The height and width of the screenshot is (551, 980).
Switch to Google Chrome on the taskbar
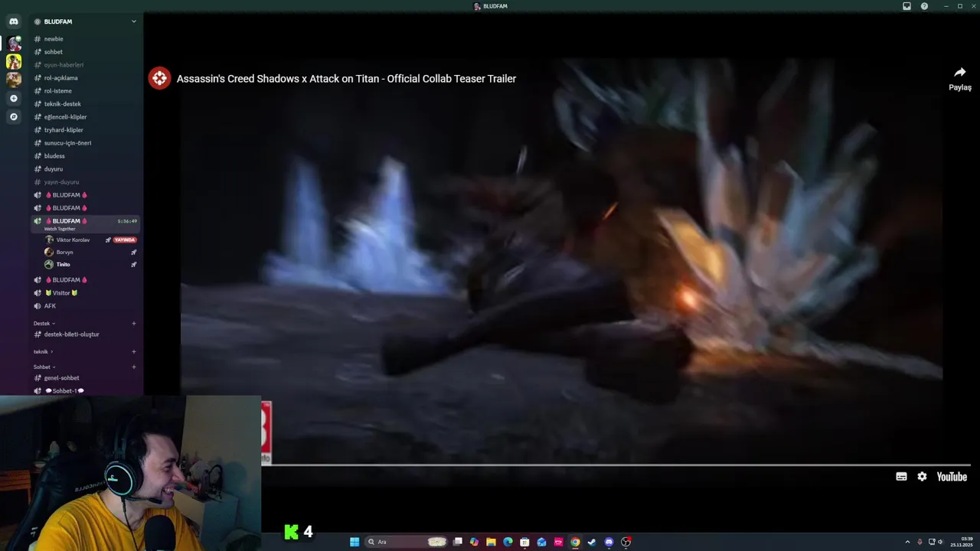pos(575,542)
